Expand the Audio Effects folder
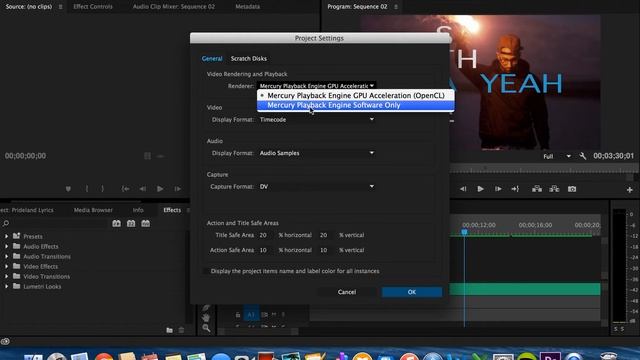 pos(7,246)
